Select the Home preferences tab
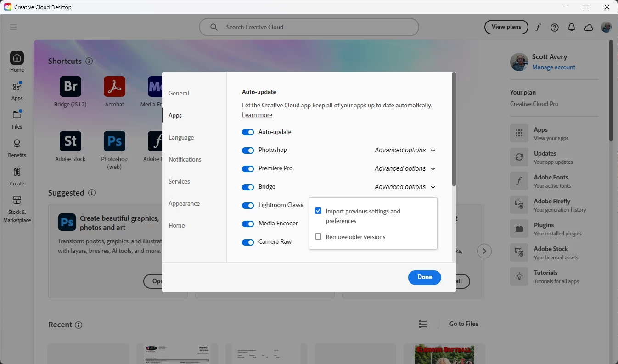This screenshot has width=618, height=364. pos(177,225)
